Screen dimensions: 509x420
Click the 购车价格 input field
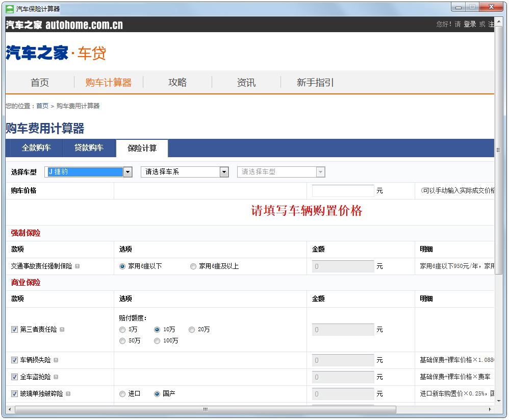pyautogui.click(x=343, y=191)
